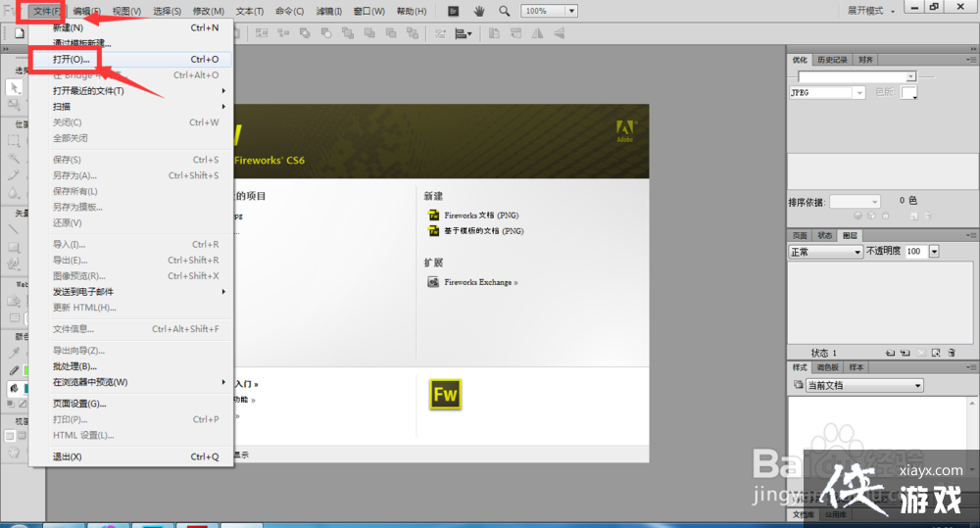The height and width of the screenshot is (528, 980).
Task: Expand the blend mode 正常 dropdown
Action: point(825,252)
